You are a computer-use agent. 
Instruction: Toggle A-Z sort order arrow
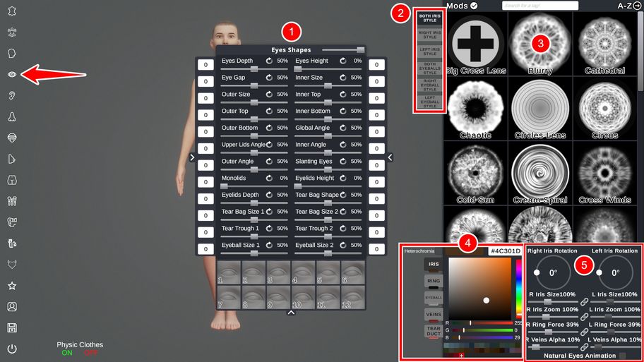pos(637,6)
